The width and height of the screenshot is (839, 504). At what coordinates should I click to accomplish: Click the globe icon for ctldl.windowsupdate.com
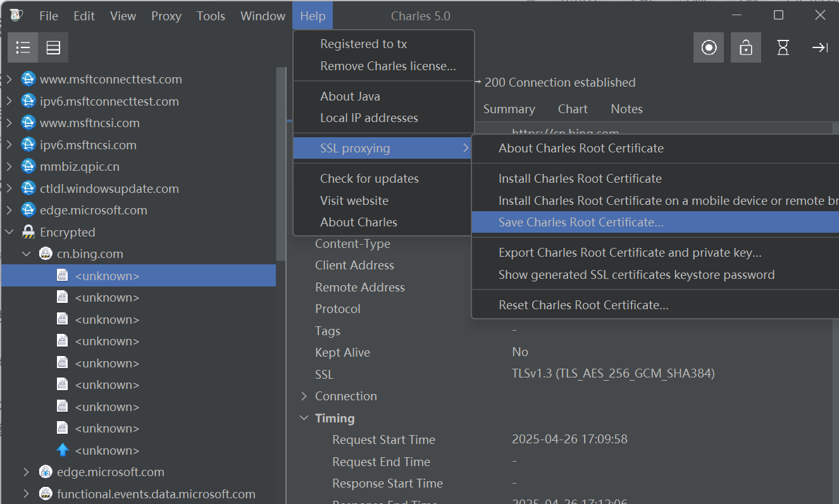28,188
